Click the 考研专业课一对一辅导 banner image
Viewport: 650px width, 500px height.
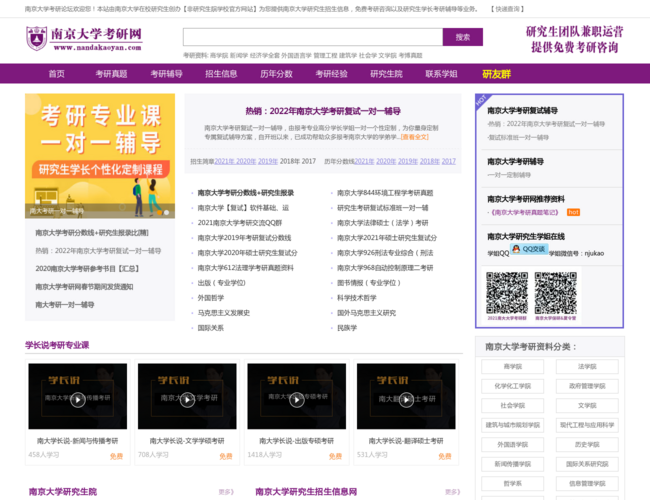pyautogui.click(x=100, y=156)
